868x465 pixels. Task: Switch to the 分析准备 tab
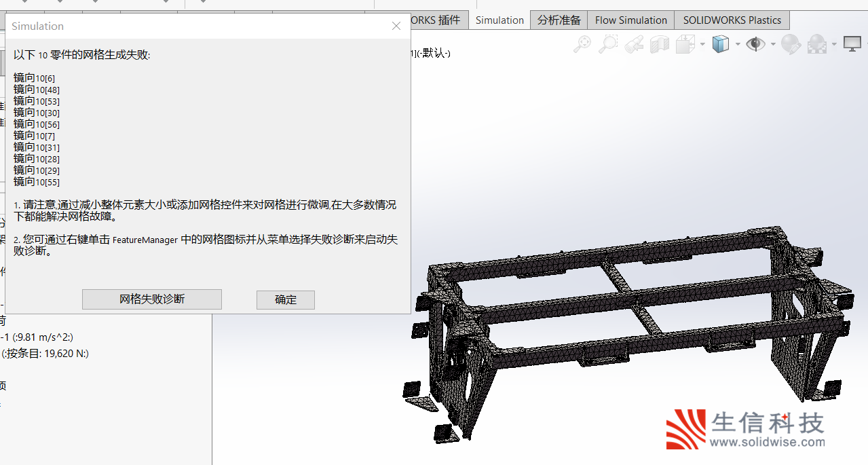(x=559, y=20)
